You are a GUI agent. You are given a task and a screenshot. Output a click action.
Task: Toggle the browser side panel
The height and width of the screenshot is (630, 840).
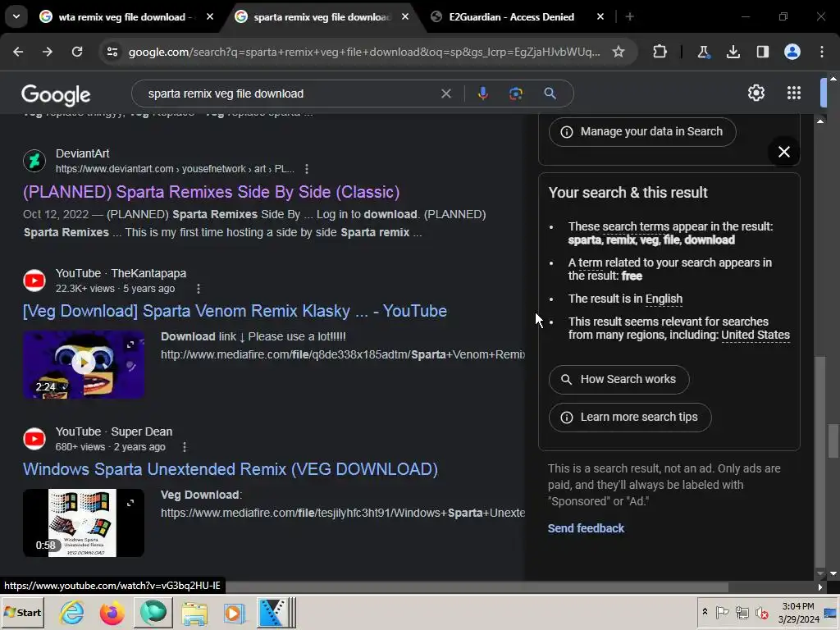762,52
